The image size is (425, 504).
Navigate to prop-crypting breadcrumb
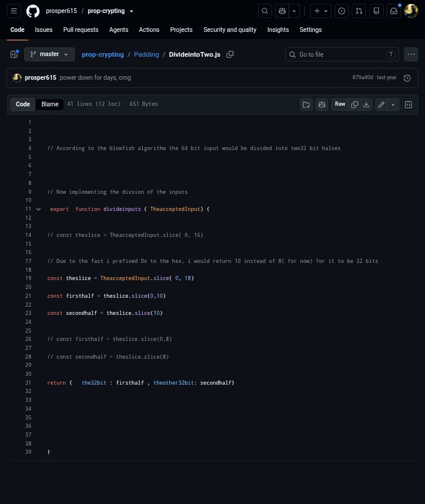coord(103,54)
